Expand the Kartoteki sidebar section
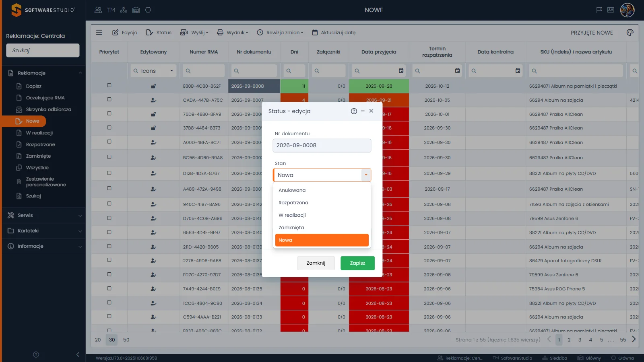This screenshot has width=644, height=362. pos(43,231)
